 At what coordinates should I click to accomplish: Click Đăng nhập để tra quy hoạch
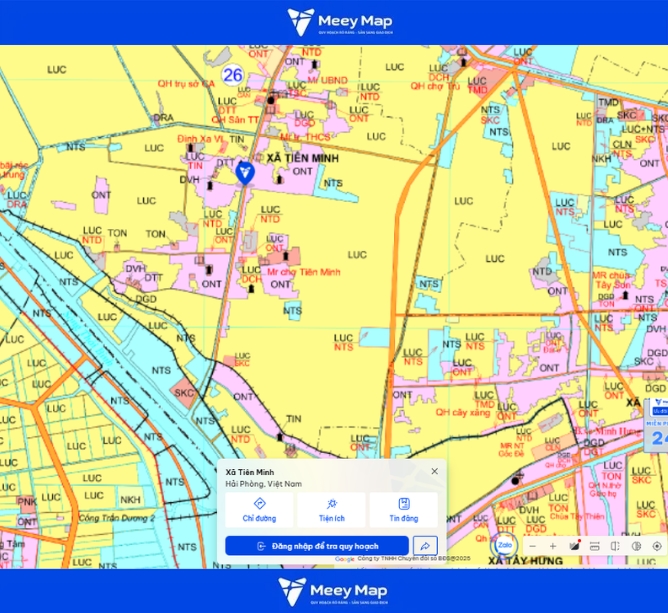317,546
